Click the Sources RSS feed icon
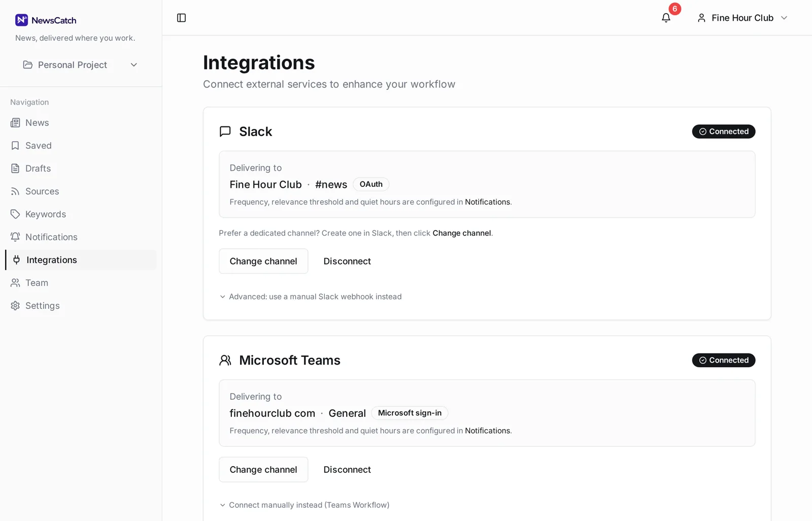 [x=15, y=191]
